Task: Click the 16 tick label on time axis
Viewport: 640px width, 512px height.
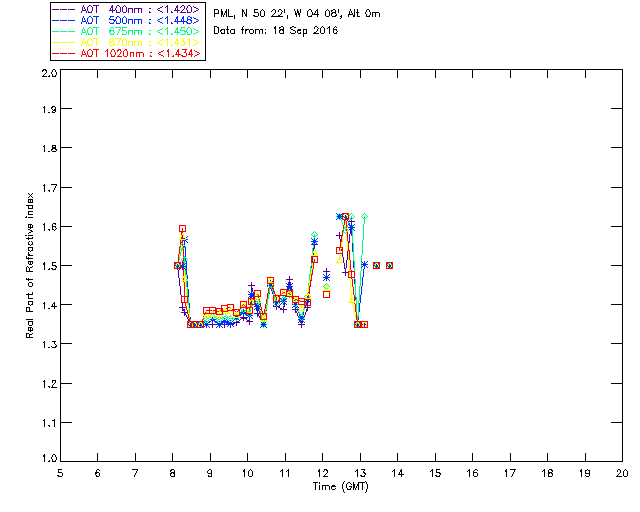Action: coord(472,473)
